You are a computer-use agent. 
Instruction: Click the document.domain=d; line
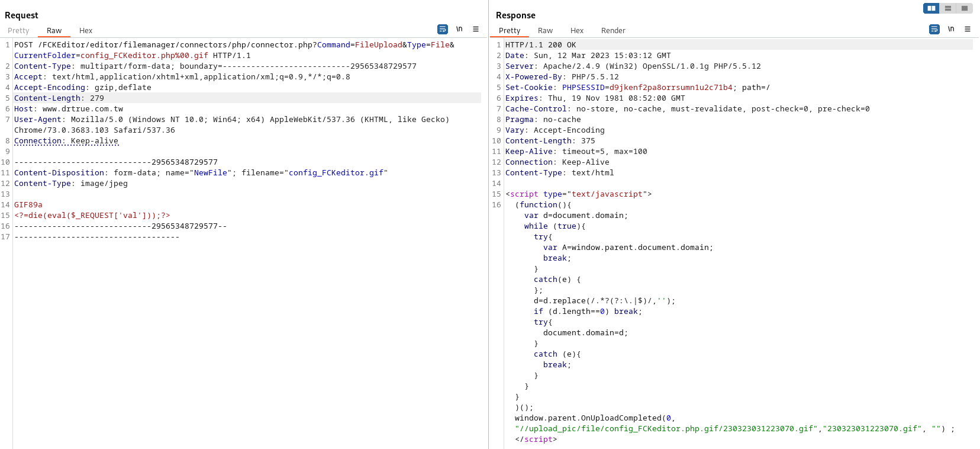pyautogui.click(x=586, y=333)
